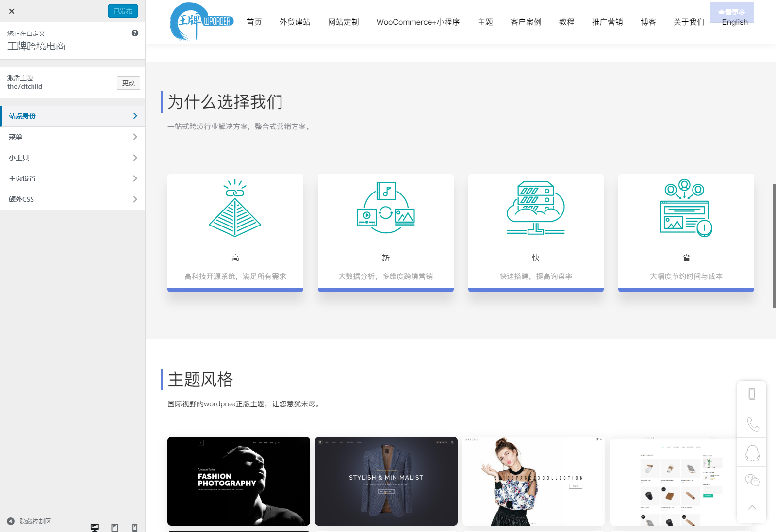Click the 查看更多 button
The height and width of the screenshot is (532, 776).
click(x=732, y=12)
